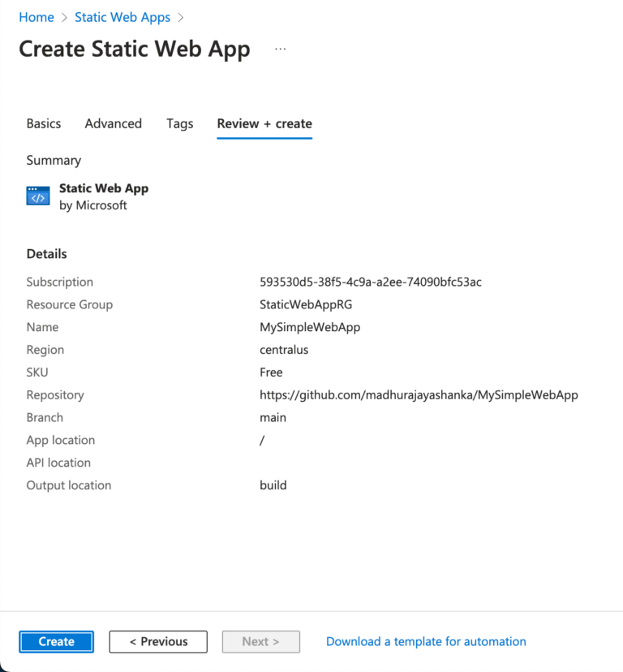Click the Review + create tab

(x=264, y=123)
